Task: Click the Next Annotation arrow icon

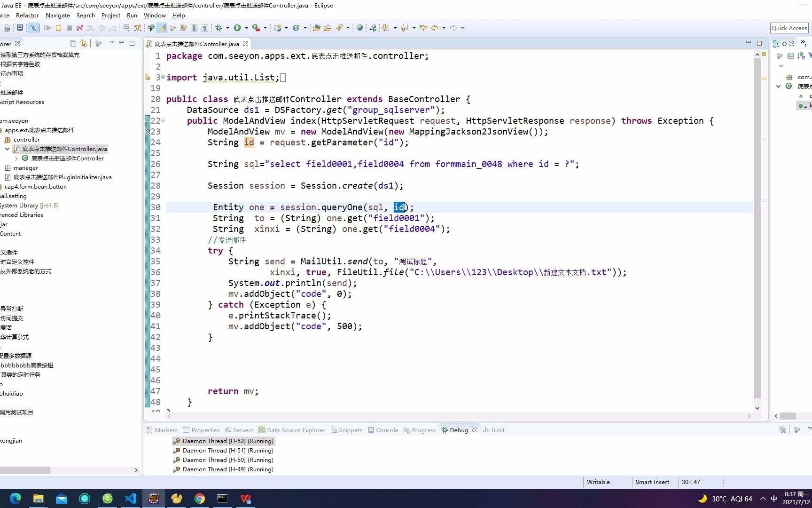Action: pyautogui.click(x=386, y=28)
